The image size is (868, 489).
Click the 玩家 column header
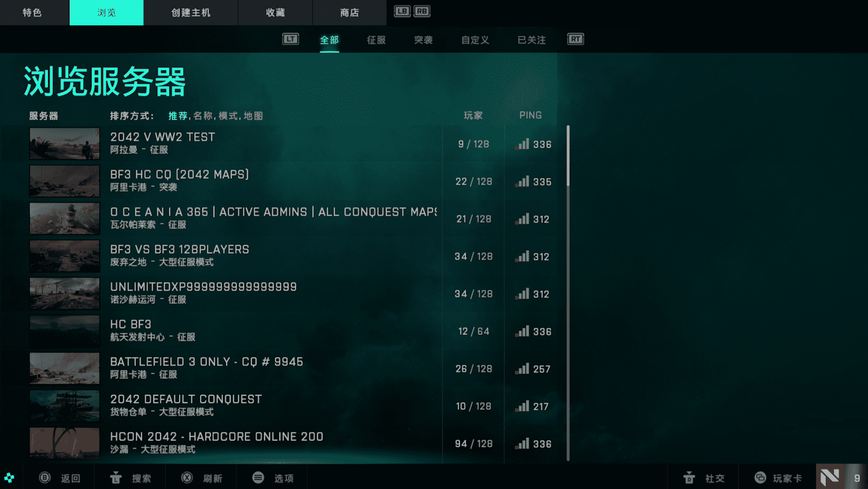click(x=473, y=116)
